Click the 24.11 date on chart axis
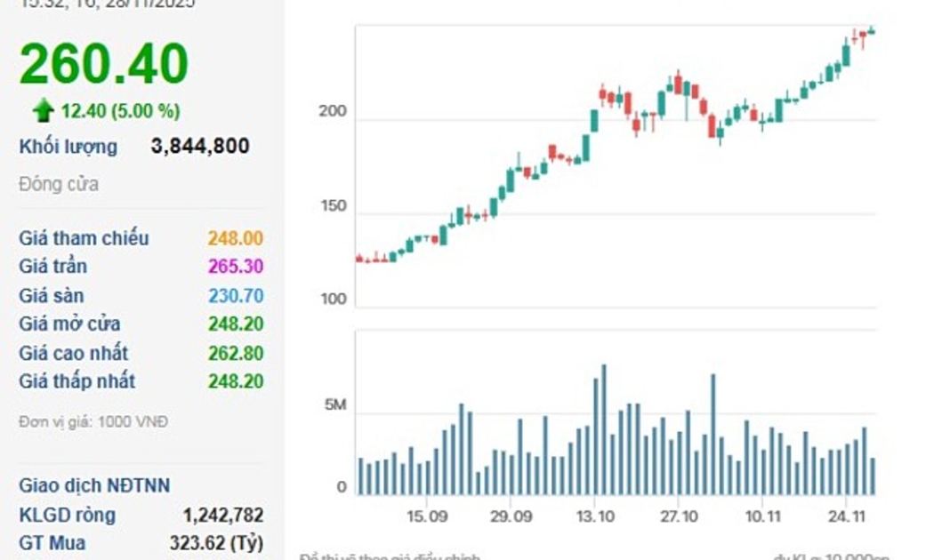Screen dimensions: 934x560 [846, 517]
